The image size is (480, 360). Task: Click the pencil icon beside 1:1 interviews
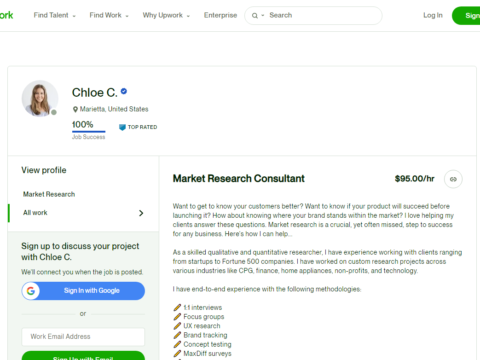pos(177,308)
